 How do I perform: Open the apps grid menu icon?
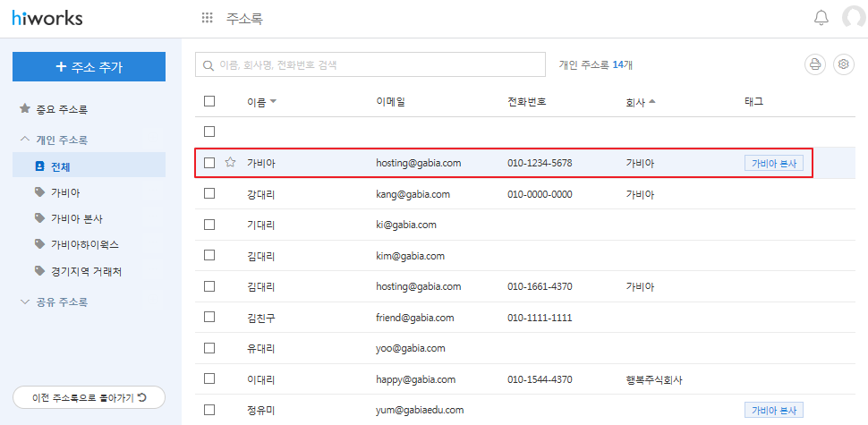208,18
